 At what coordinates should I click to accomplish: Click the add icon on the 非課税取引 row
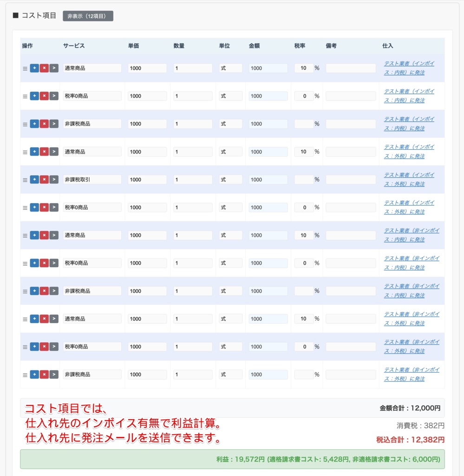tap(34, 179)
